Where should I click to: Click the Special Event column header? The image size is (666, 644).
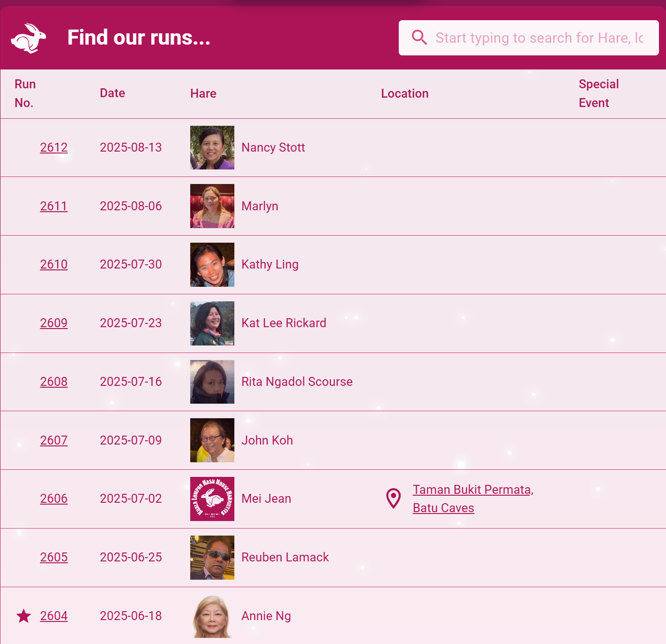(598, 93)
